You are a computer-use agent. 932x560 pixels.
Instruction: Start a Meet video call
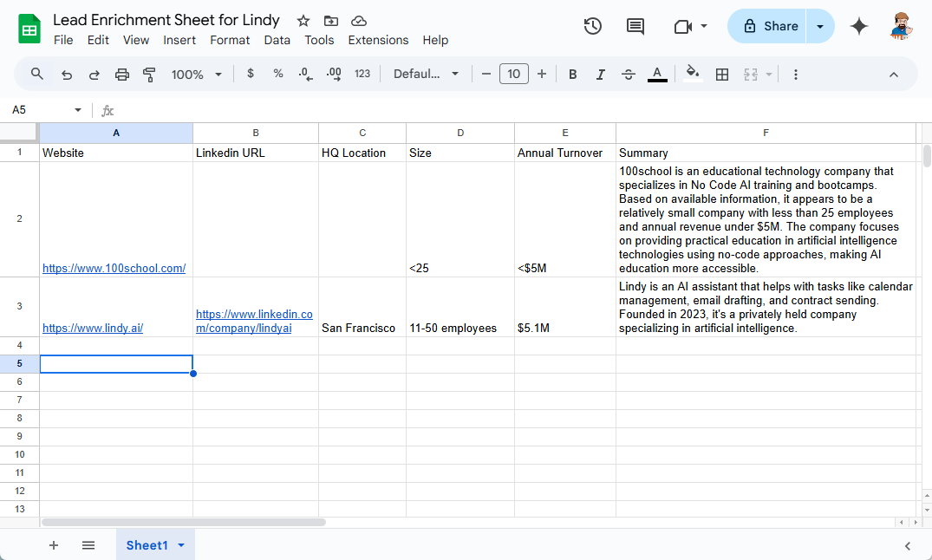(682, 26)
